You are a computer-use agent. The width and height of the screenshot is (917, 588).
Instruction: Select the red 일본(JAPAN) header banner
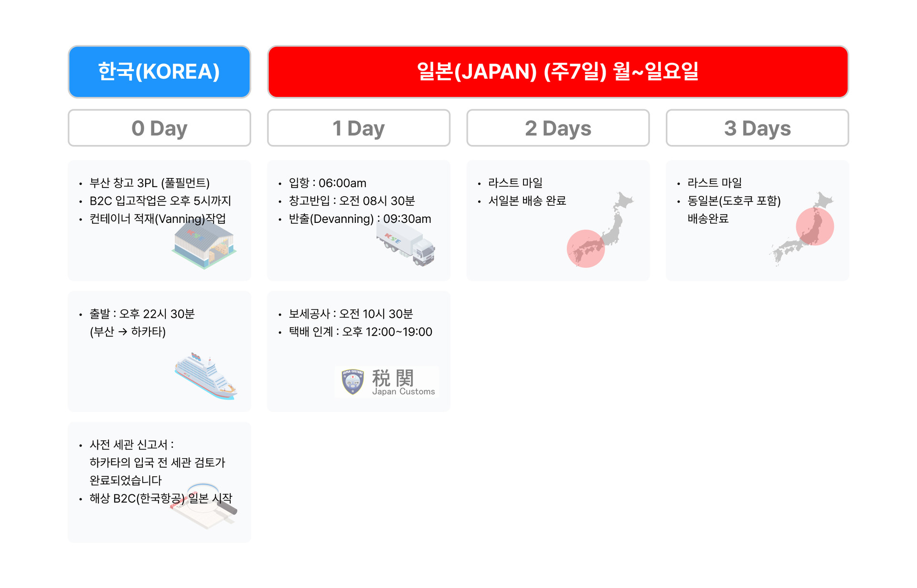coord(558,72)
